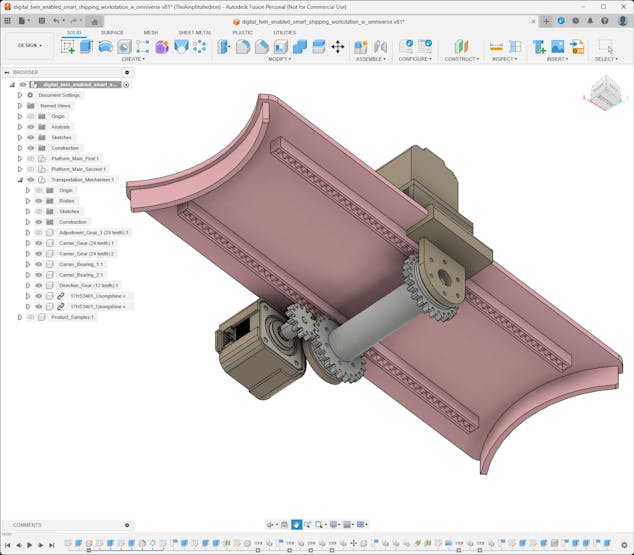
Task: Expand the Product_Samples:1 tree node
Action: (19, 317)
